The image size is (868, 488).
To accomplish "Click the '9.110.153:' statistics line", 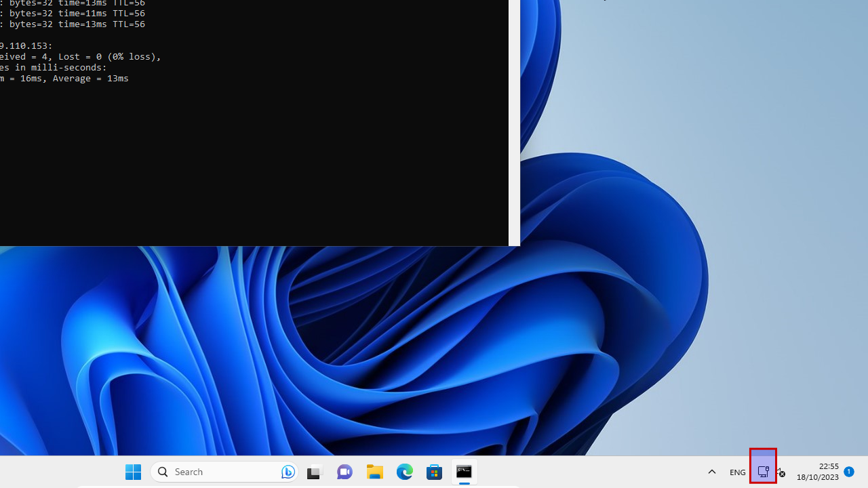I will [x=26, y=46].
